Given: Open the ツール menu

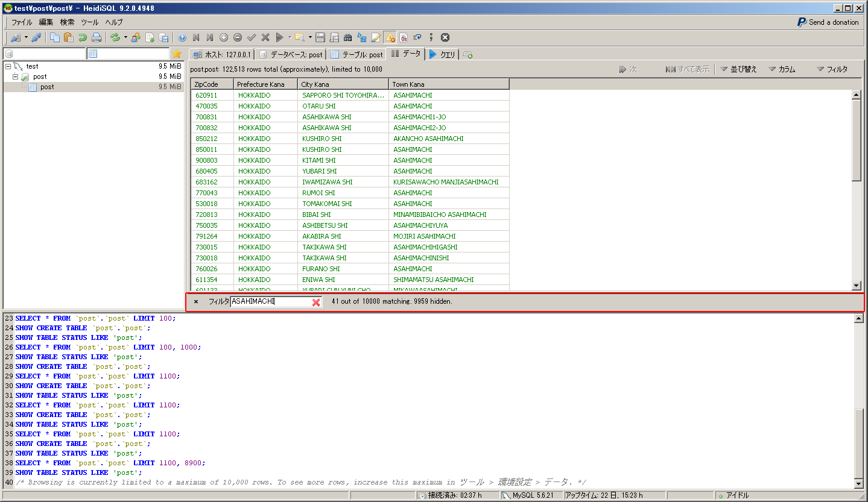Looking at the screenshot, I should click(89, 22).
